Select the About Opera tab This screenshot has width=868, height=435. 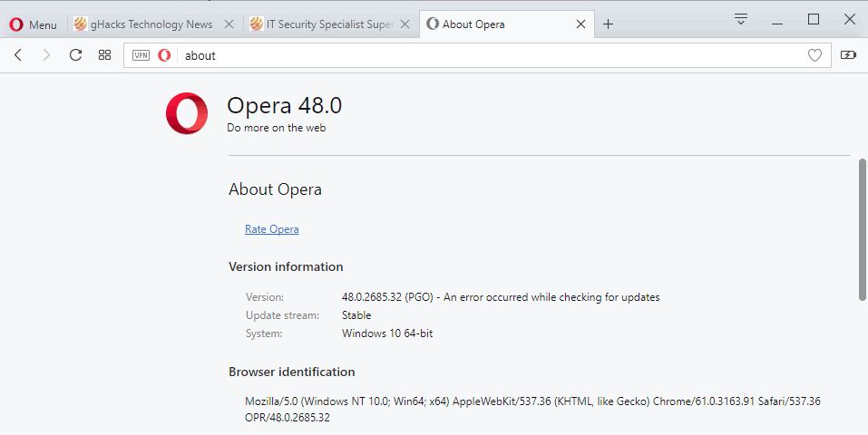pyautogui.click(x=506, y=24)
